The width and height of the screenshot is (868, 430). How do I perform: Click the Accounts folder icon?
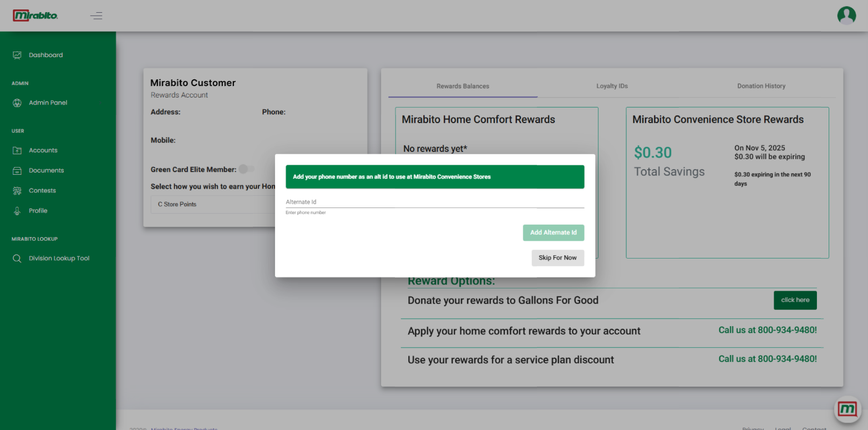17,150
